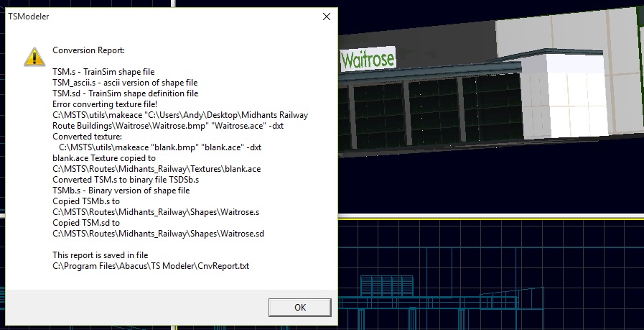
Task: Click 'This report is saved in file' text
Action: coord(101,255)
